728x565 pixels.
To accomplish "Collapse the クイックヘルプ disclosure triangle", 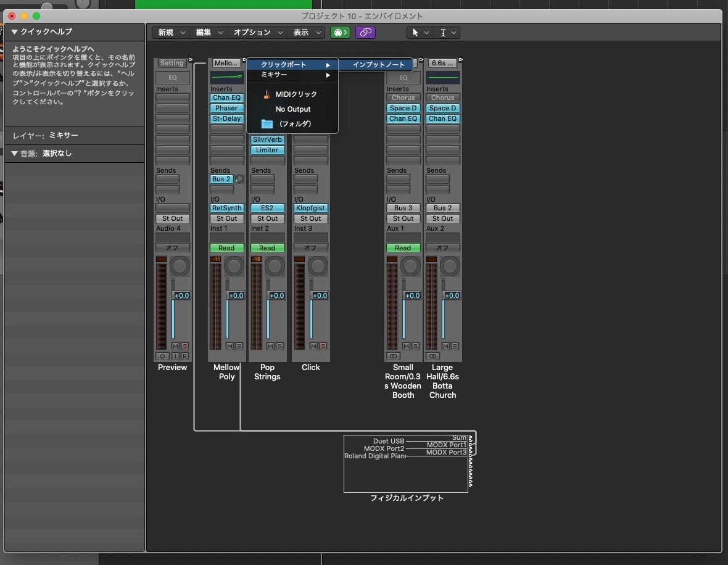I will [15, 32].
